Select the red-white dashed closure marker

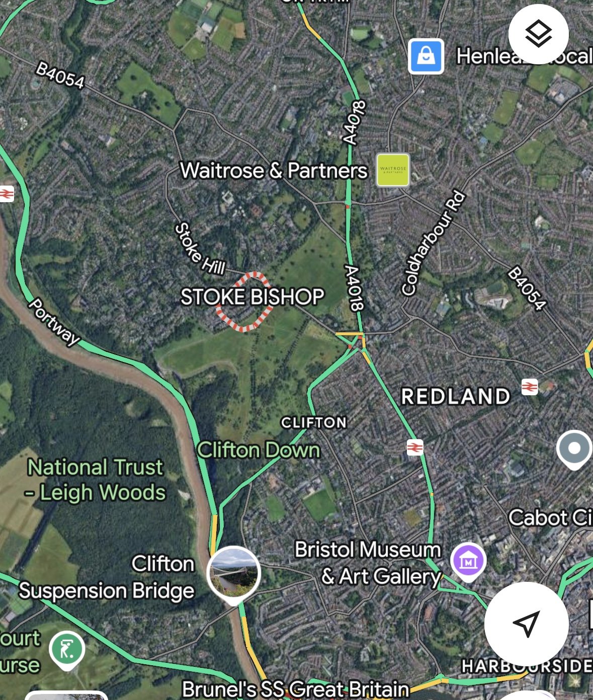[x=244, y=302]
